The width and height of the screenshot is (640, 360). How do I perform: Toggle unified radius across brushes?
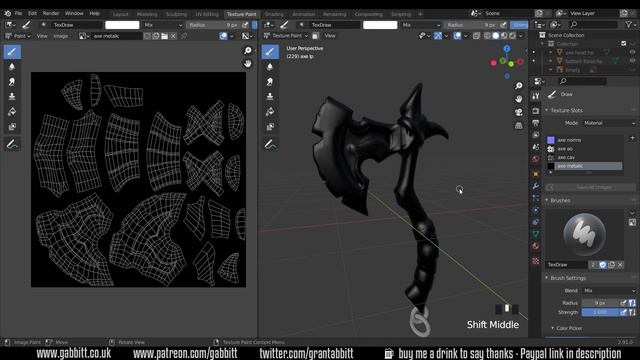(x=632, y=303)
